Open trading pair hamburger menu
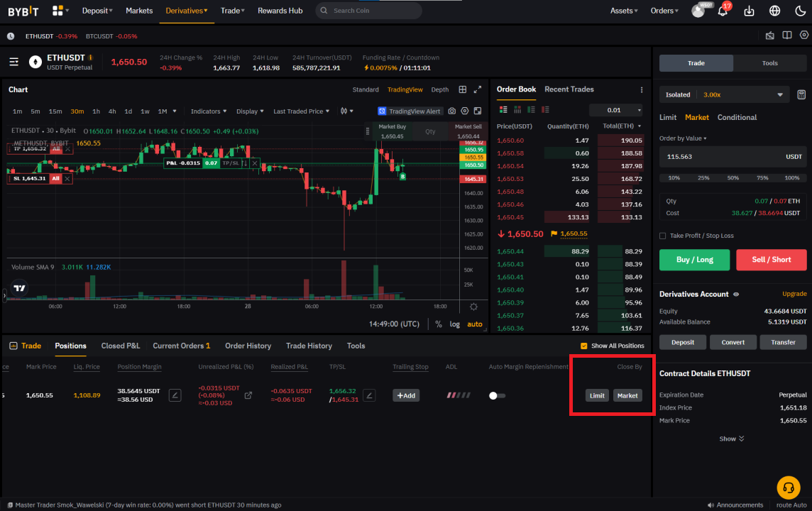The width and height of the screenshot is (812, 511). click(x=14, y=62)
